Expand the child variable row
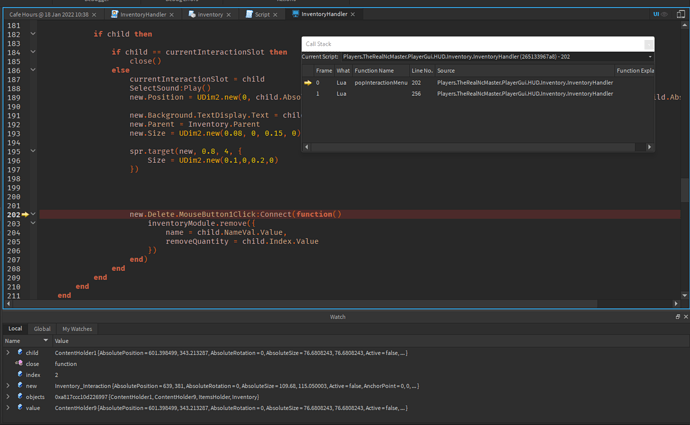The height and width of the screenshot is (425, 690). [x=8, y=352]
